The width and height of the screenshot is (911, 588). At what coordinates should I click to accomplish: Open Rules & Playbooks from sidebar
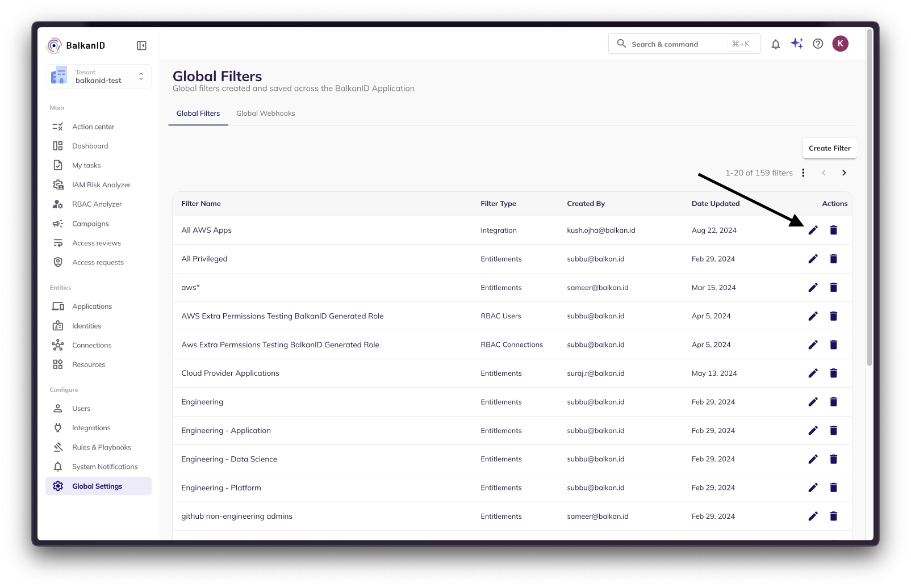point(101,447)
